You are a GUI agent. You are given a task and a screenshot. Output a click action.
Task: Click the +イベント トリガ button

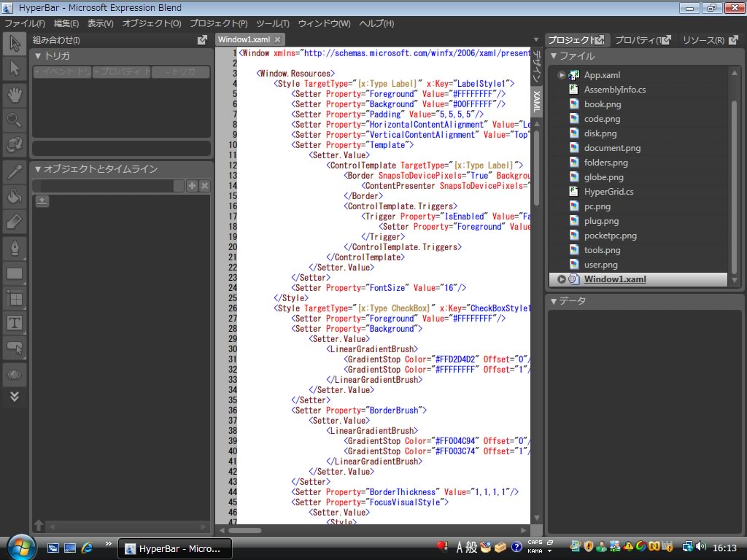[63, 72]
